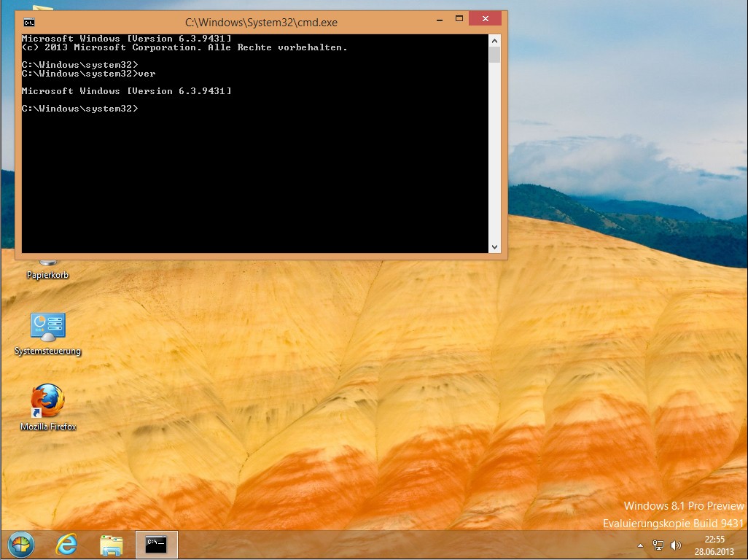Show hidden tray icons arrow
The height and width of the screenshot is (560, 748).
pos(641,545)
